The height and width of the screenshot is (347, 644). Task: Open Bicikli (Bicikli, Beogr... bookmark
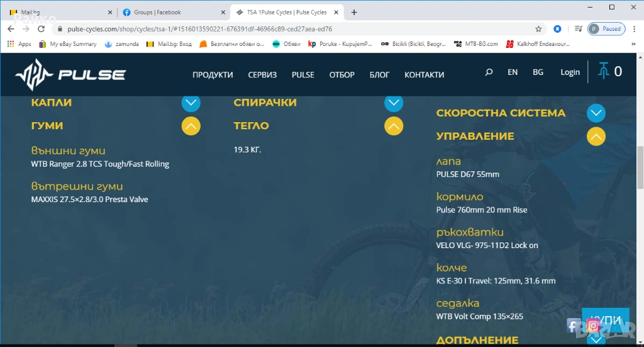pos(413,44)
